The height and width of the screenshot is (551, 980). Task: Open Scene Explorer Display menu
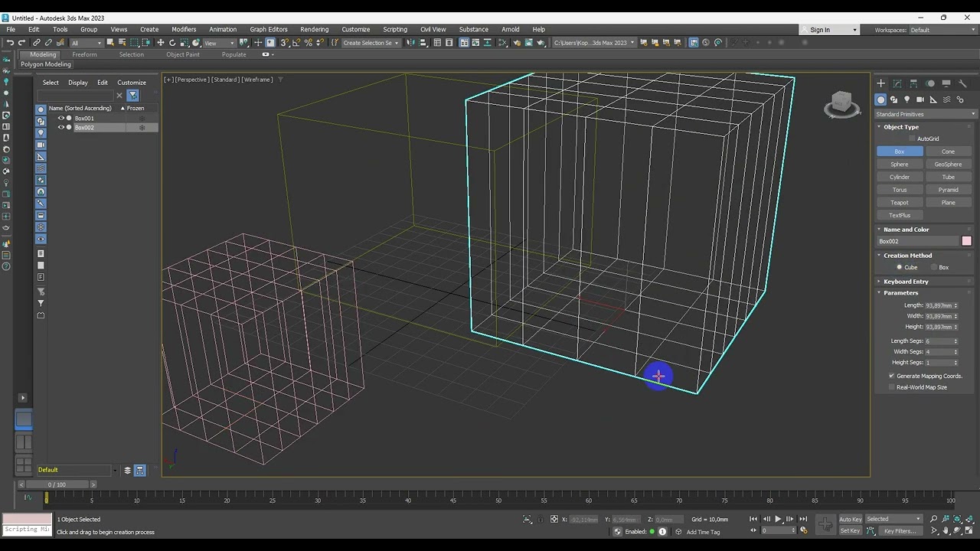tap(78, 82)
